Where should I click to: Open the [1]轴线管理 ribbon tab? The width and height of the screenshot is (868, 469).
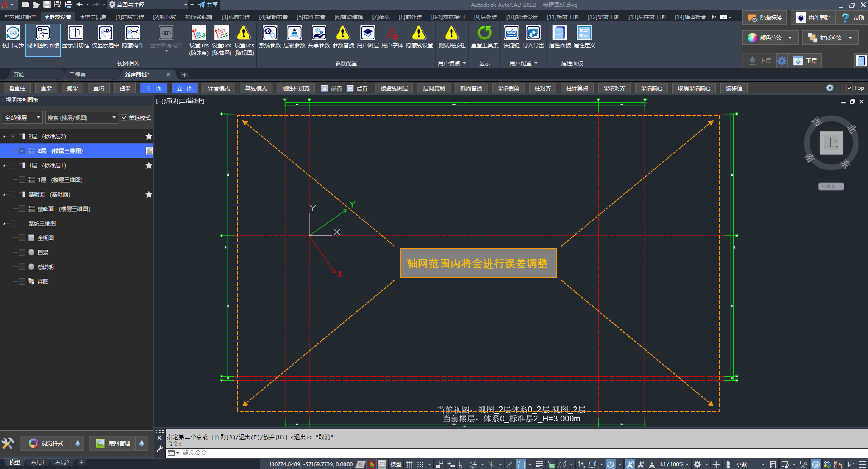tap(129, 17)
